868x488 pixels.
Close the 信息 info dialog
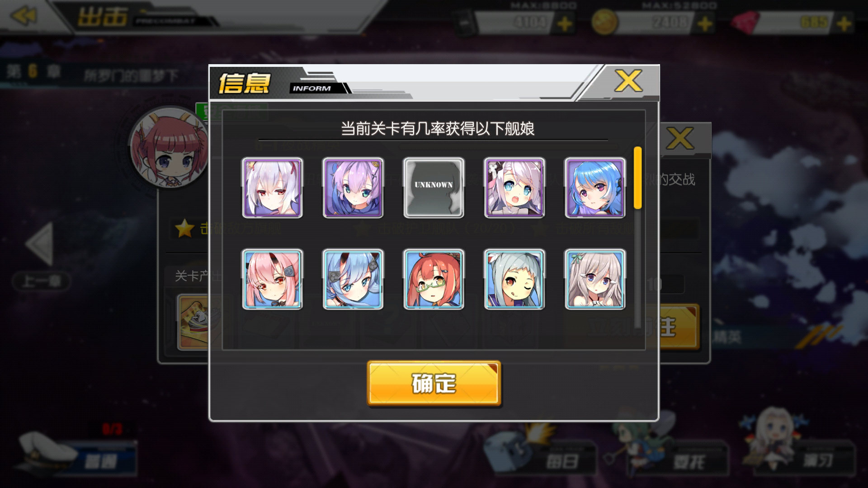(x=628, y=81)
